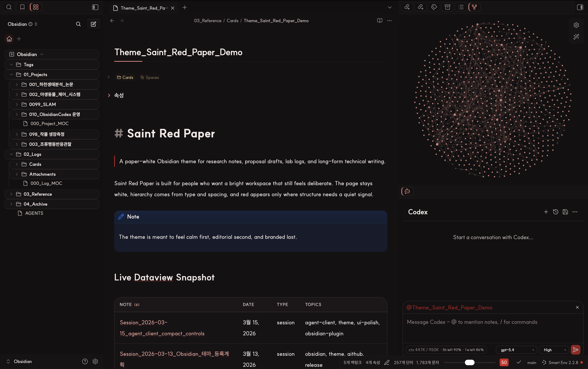Image resolution: width=588 pixels, height=369 pixels.
Task: Navigate forward with the right arrow
Action: tap(122, 21)
